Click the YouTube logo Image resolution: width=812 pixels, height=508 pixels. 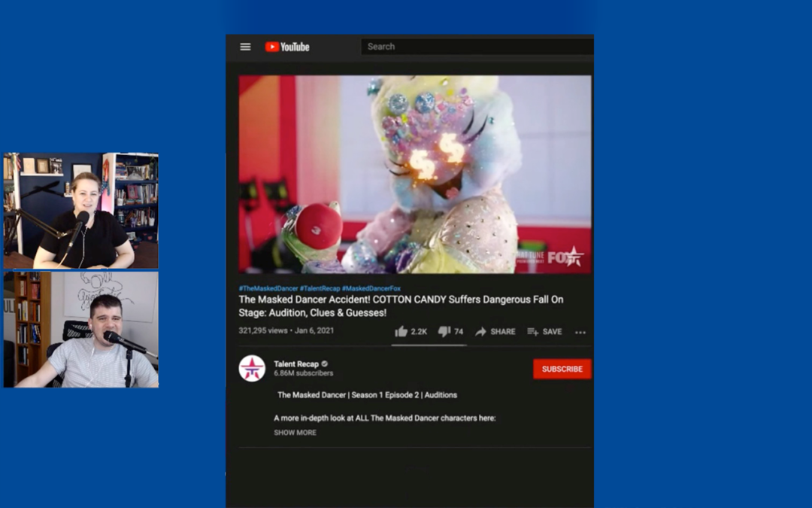coord(287,47)
